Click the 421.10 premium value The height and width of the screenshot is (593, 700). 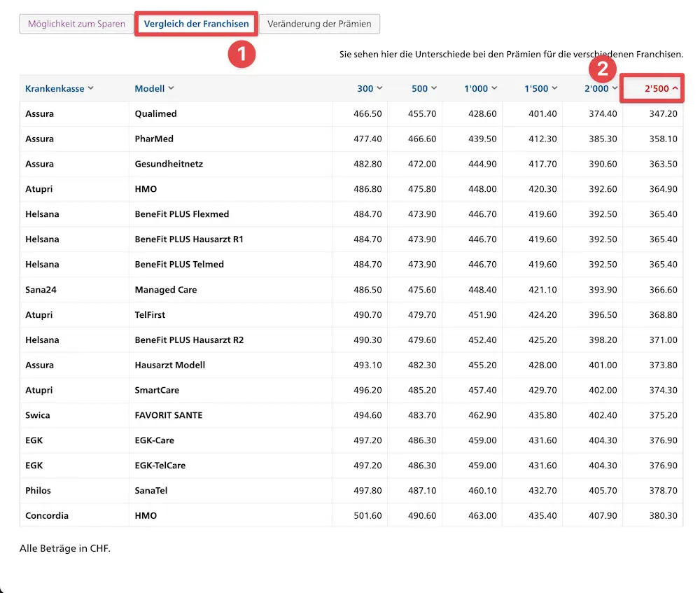[542, 289]
